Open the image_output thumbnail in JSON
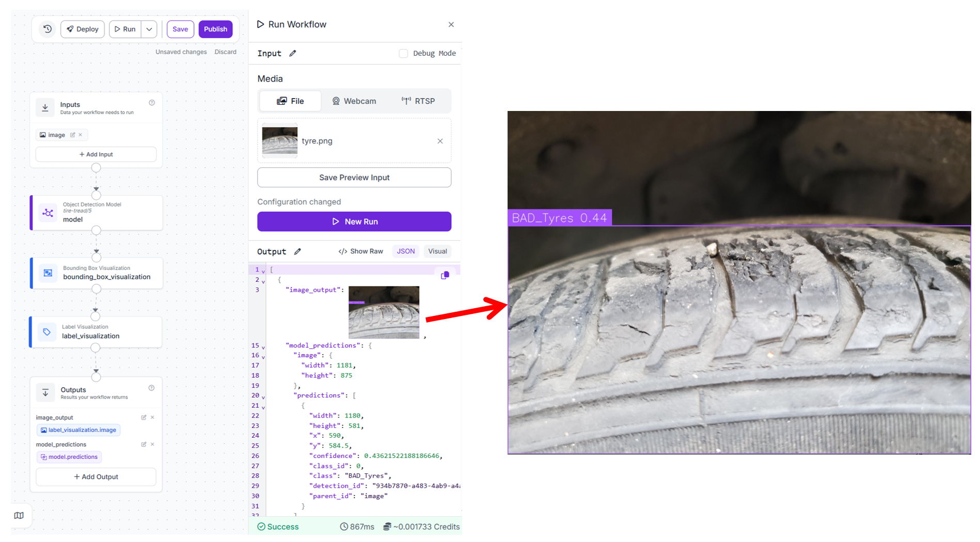980x542 pixels. click(384, 312)
